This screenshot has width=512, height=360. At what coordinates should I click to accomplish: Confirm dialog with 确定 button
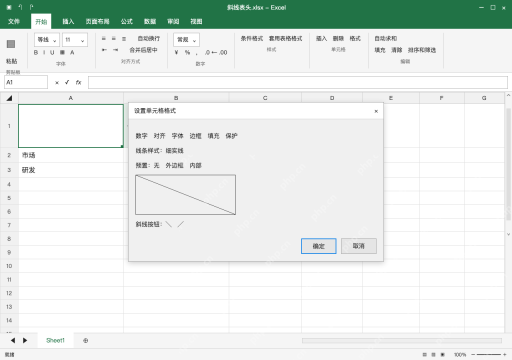(x=319, y=246)
